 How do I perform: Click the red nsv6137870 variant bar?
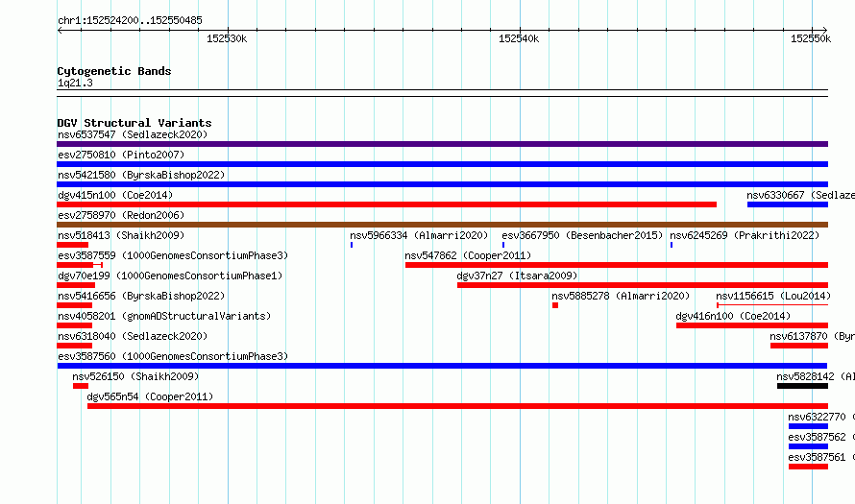pos(799,346)
